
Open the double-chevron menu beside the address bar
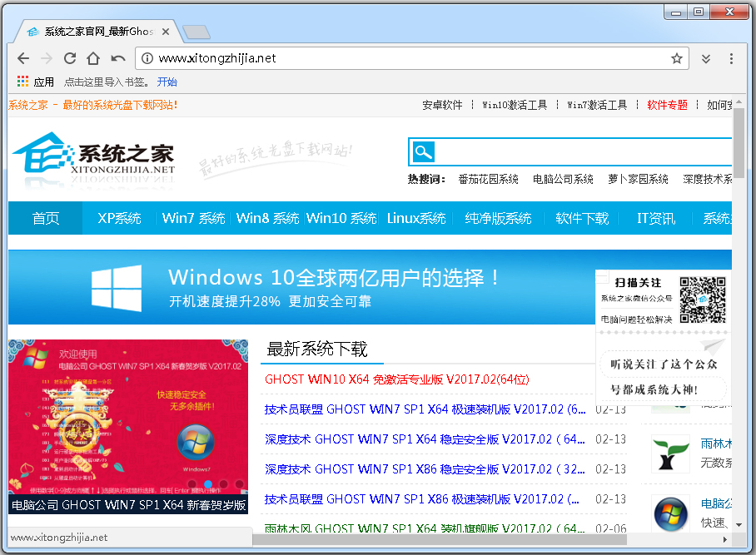(706, 58)
